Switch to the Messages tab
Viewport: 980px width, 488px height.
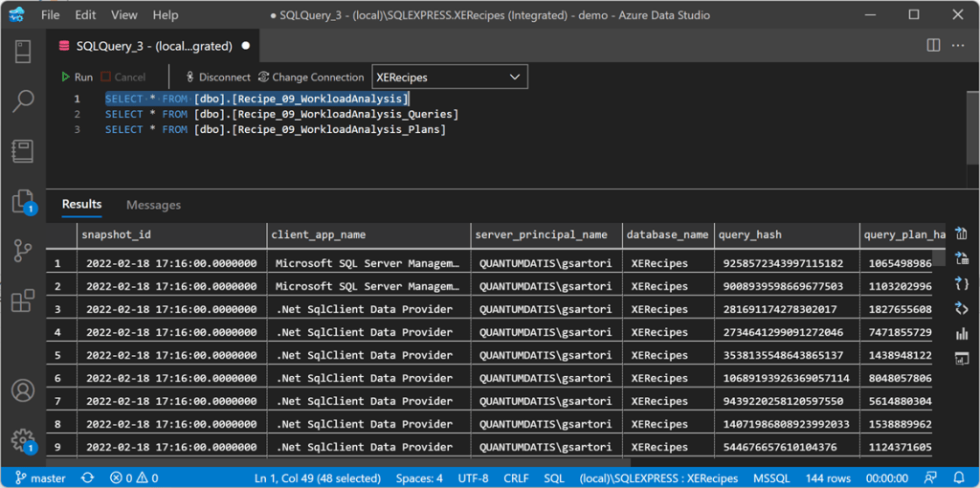click(153, 205)
